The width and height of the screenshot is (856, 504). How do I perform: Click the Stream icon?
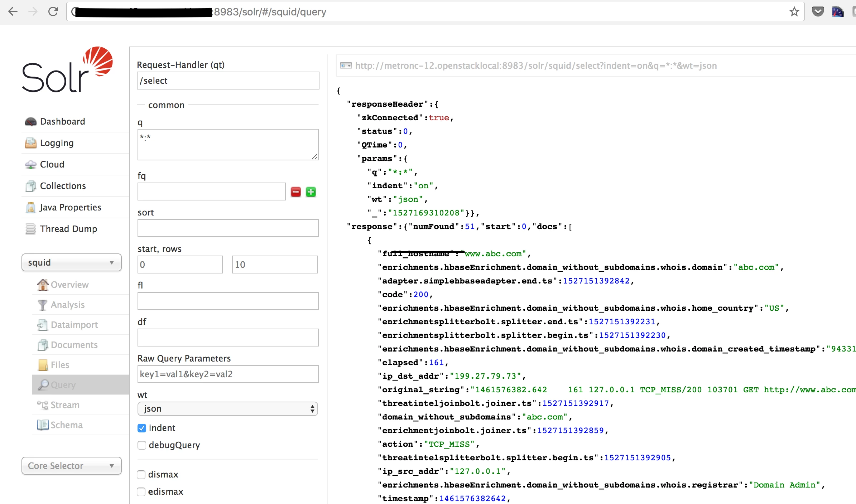click(43, 405)
